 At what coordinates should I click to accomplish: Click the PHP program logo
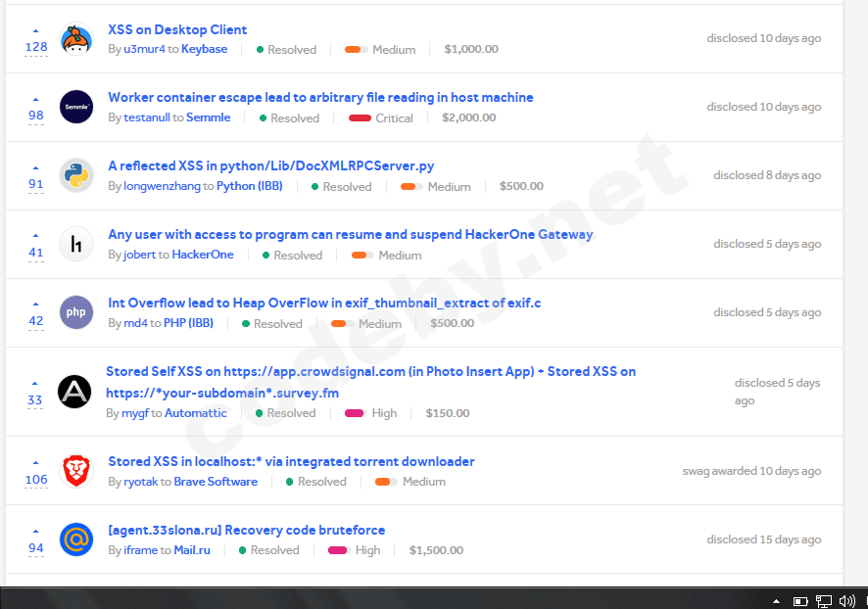coord(76,312)
